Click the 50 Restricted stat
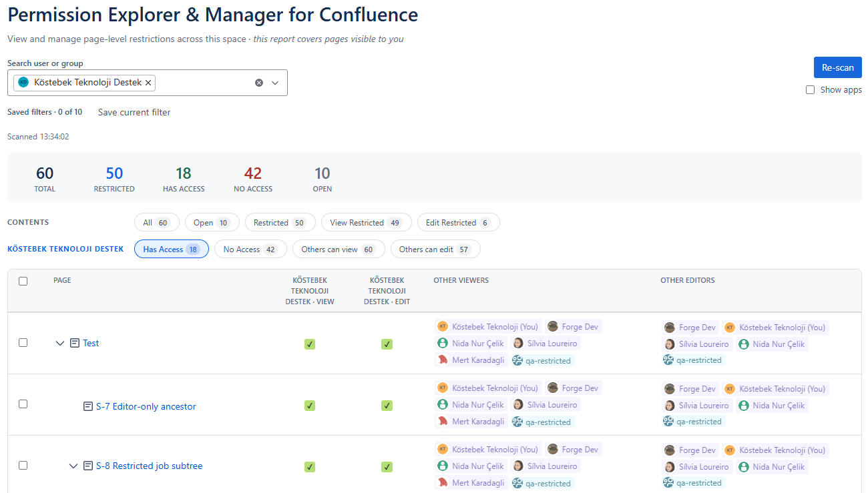Viewport: 868px width, 493px height. click(x=114, y=179)
